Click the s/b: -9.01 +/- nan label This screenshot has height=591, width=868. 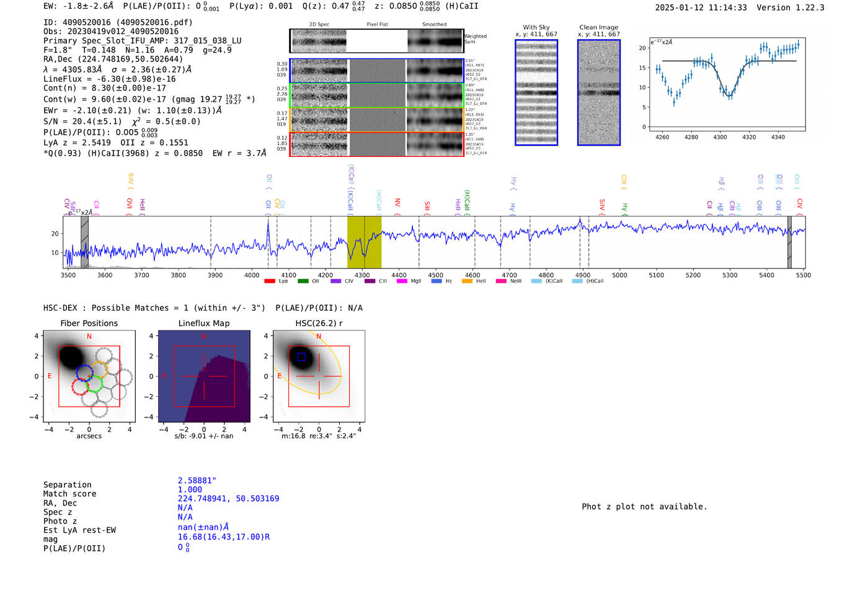204,436
